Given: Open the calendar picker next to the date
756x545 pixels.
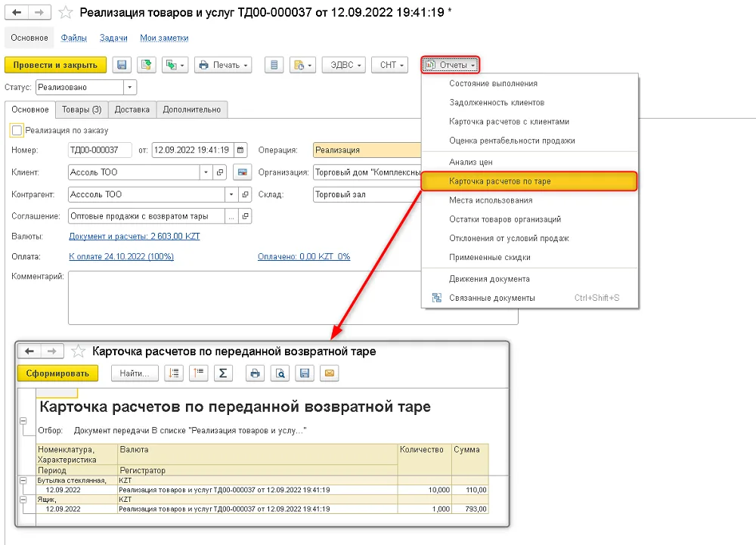Looking at the screenshot, I should (x=240, y=150).
